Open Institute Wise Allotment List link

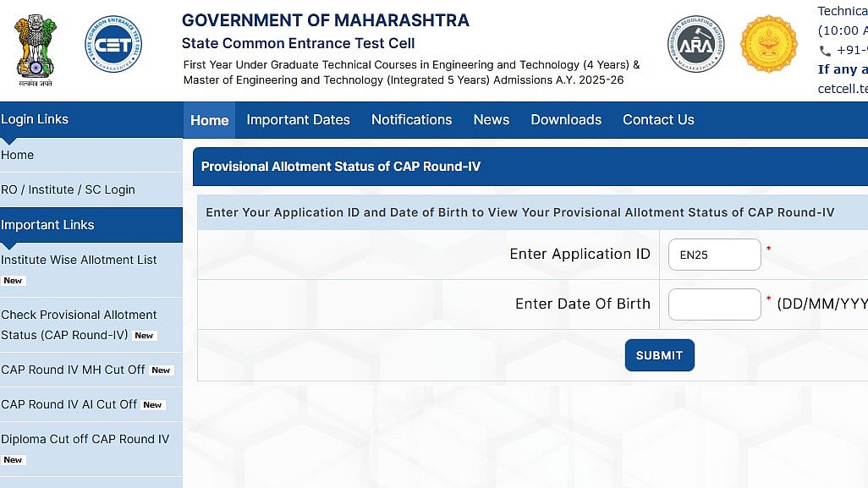click(79, 260)
